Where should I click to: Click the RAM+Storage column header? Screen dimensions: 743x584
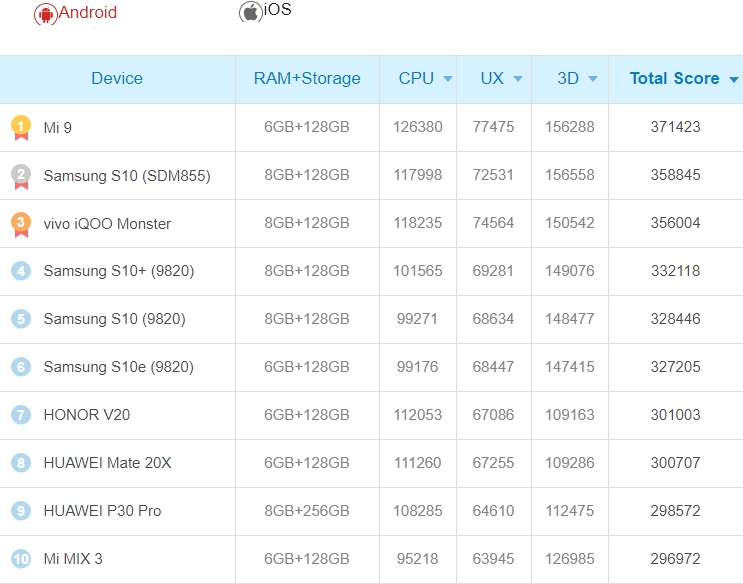[x=307, y=78]
